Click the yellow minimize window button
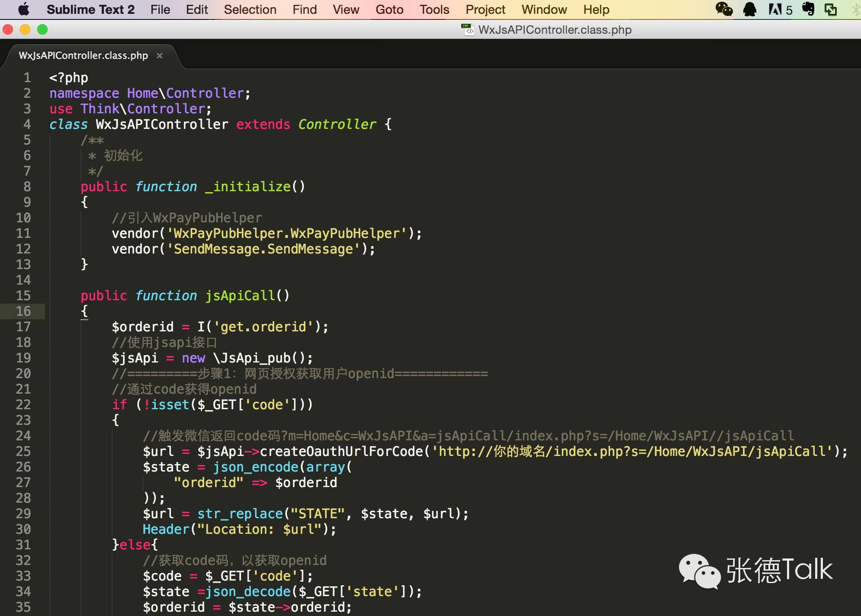This screenshot has height=616, width=861. coord(25,29)
